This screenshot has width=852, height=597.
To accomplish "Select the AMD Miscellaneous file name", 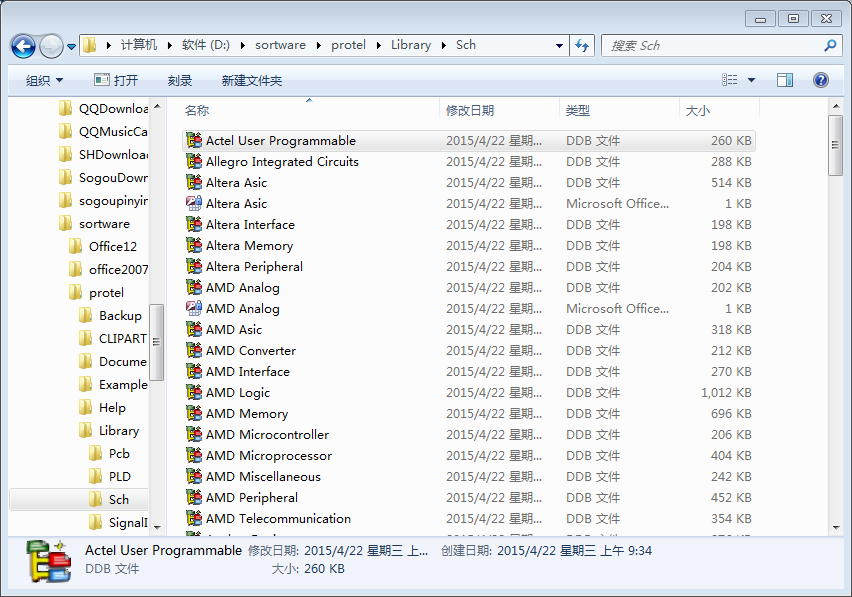I will click(x=264, y=477).
